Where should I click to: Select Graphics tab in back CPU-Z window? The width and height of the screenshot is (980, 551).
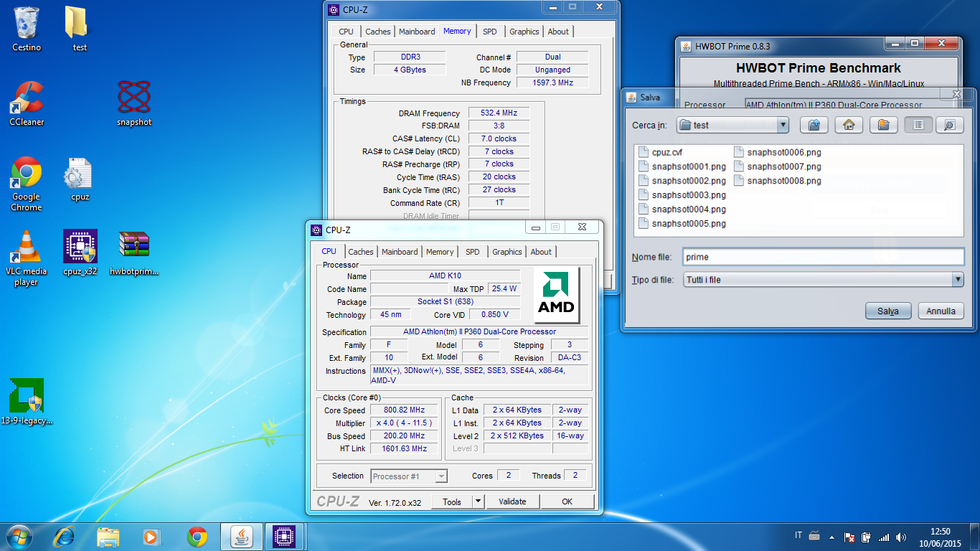[x=524, y=32]
